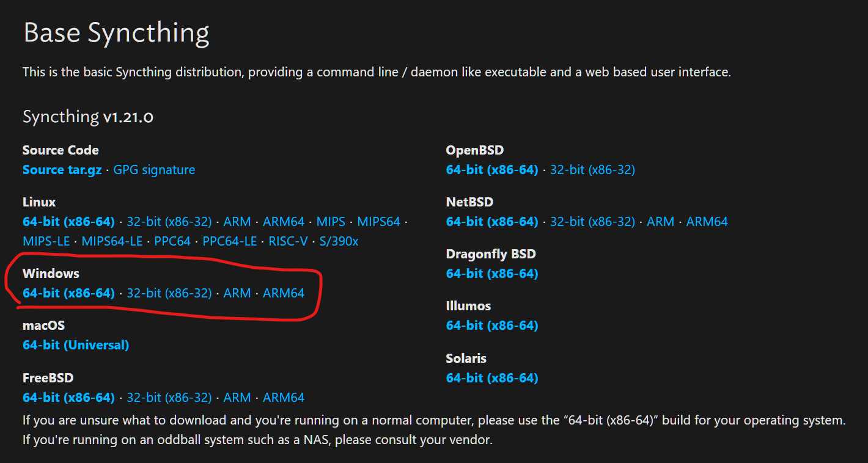The image size is (868, 463).
Task: Open the Linux RISC-V download
Action: [x=288, y=241]
